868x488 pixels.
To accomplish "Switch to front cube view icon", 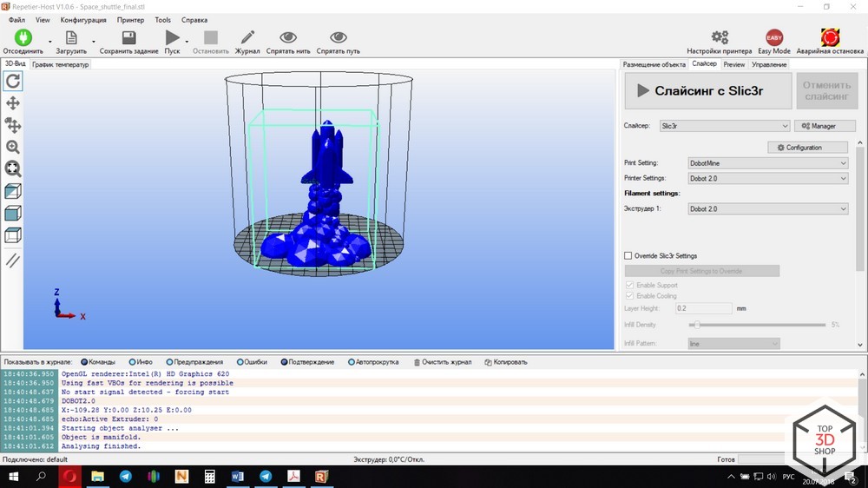I will [x=13, y=214].
